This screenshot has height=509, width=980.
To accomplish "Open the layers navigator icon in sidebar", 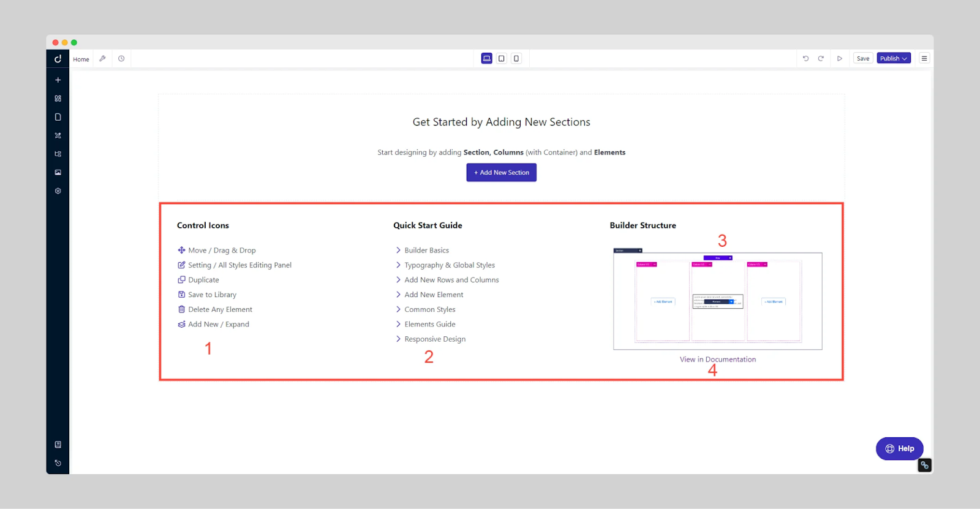I will (58, 154).
